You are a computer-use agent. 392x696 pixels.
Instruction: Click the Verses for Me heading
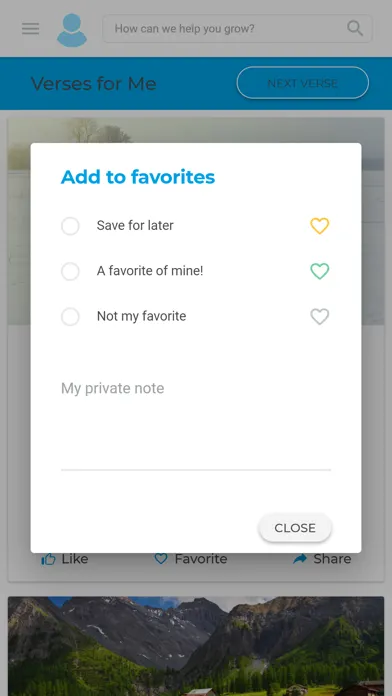click(93, 83)
